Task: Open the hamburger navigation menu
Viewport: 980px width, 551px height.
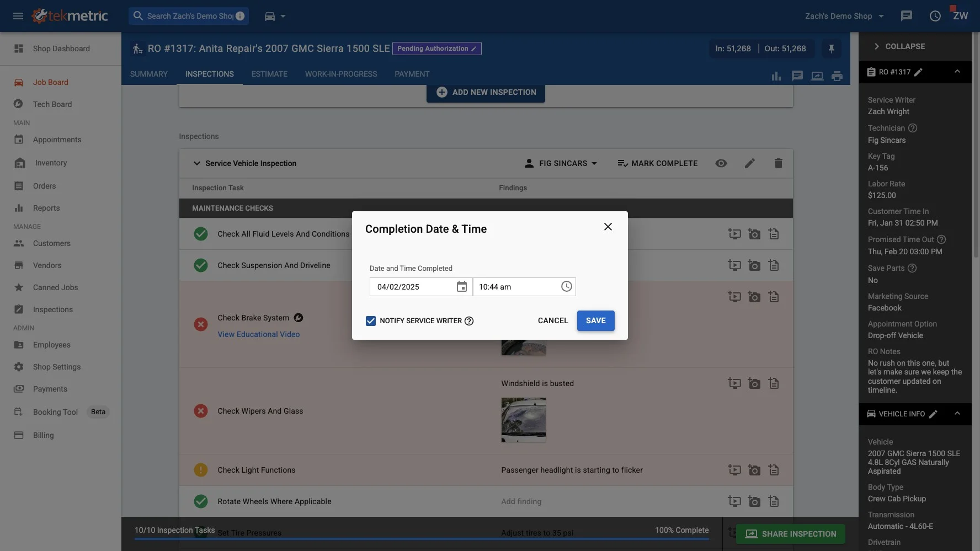Action: 18,16
